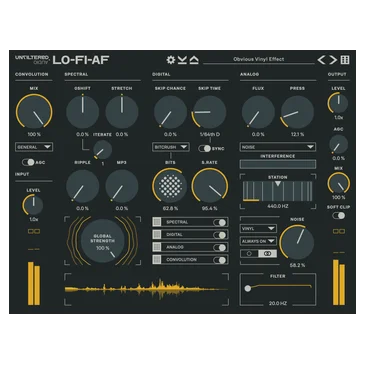Toggle the Soft Clip switch
The width and height of the screenshot is (365, 365).
338,216
